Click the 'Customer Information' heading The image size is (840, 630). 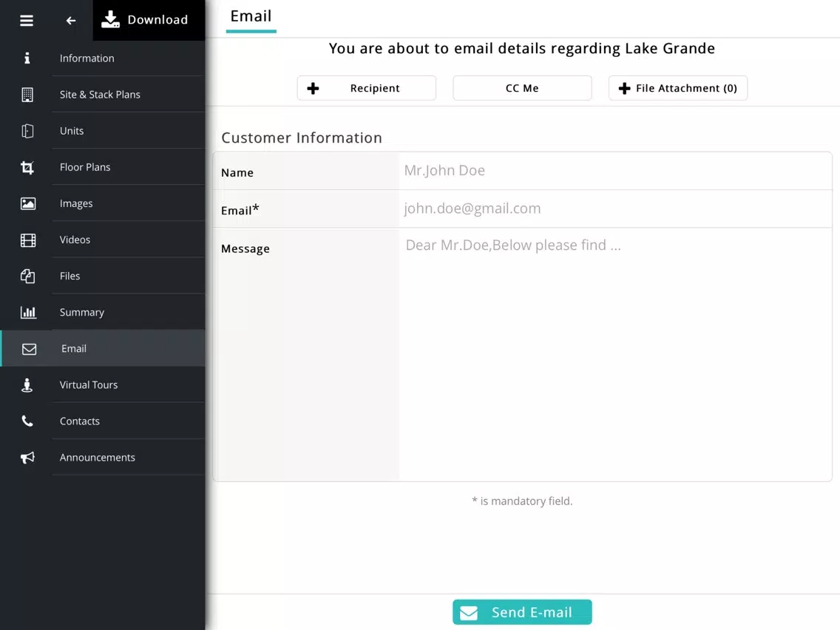(x=302, y=138)
